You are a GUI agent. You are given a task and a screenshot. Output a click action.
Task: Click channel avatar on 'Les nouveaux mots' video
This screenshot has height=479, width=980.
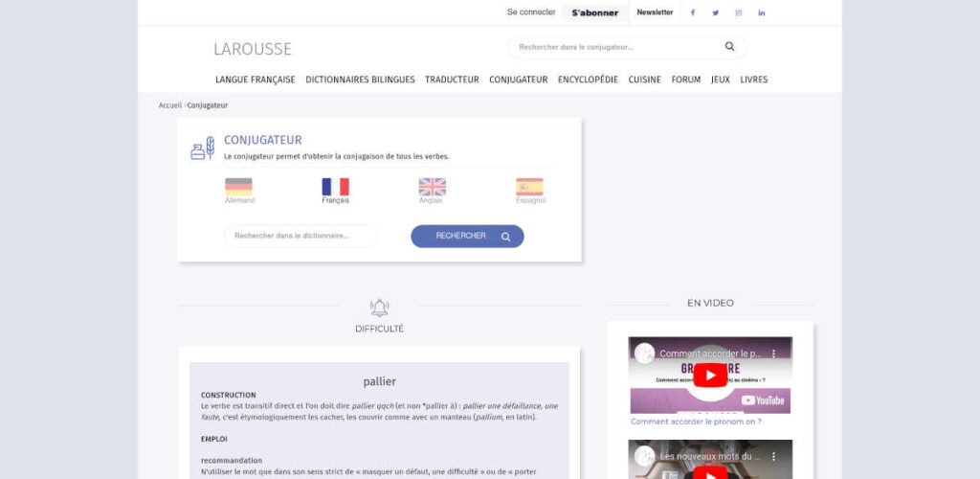coord(644,457)
